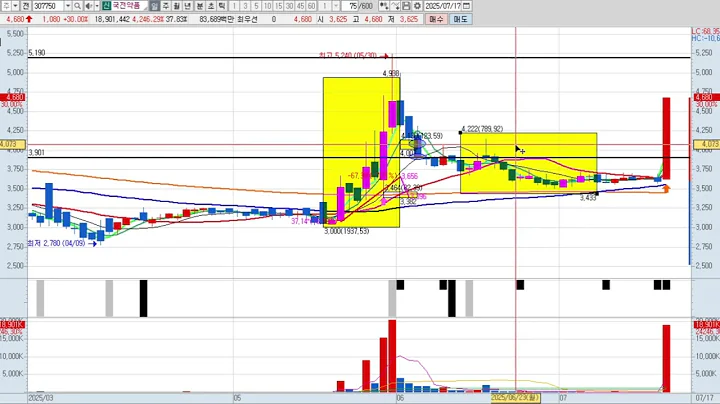Viewport: 720px width, 404px height.
Task: Choose the 30 interval button
Action: (x=289, y=6)
